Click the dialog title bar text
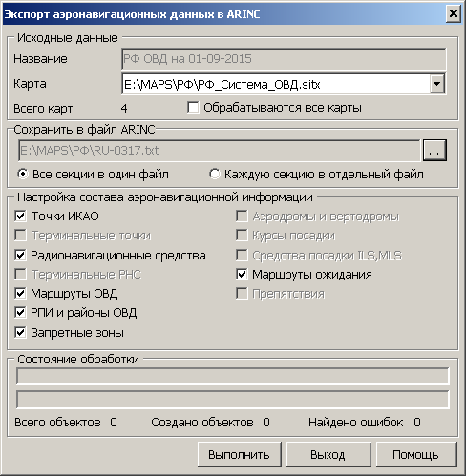Screen dimensions: 466x476 [x=132, y=14]
